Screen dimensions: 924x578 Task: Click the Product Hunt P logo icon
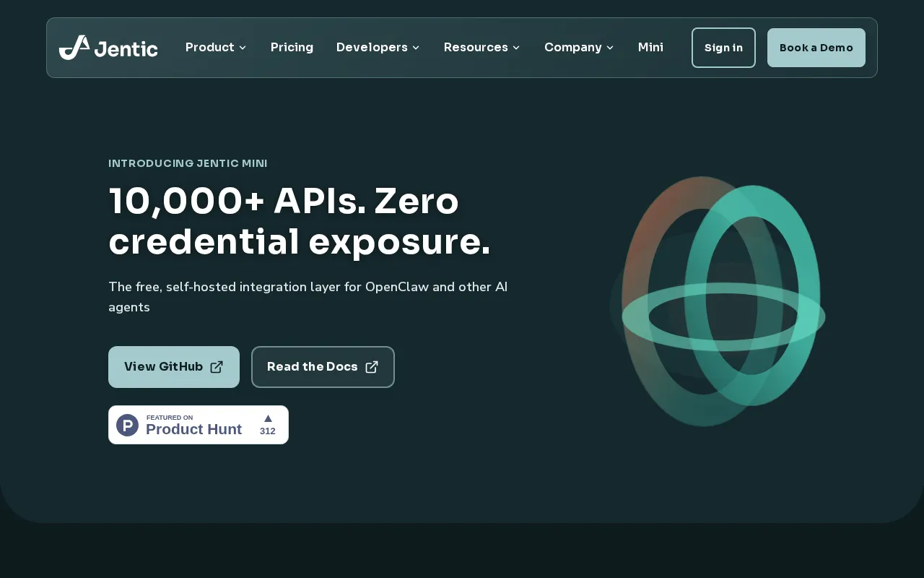point(128,425)
